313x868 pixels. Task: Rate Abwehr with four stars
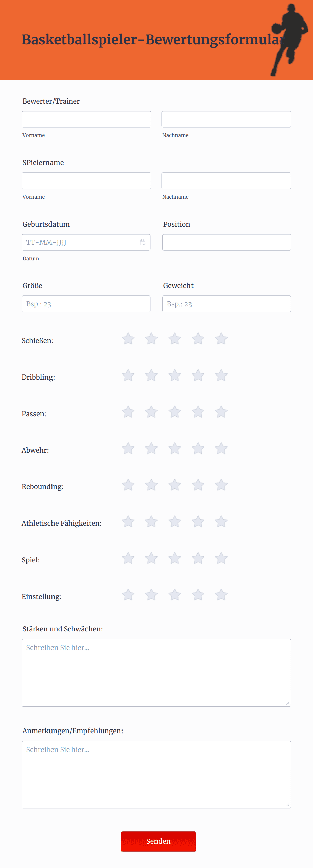click(198, 448)
